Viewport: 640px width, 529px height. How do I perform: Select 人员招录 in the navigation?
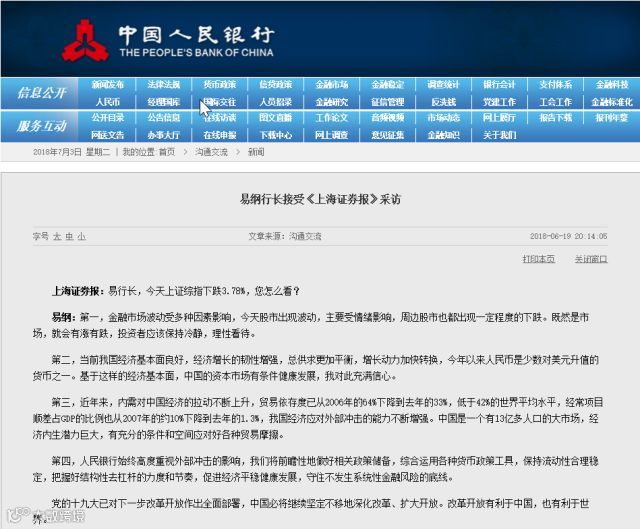pos(276,102)
